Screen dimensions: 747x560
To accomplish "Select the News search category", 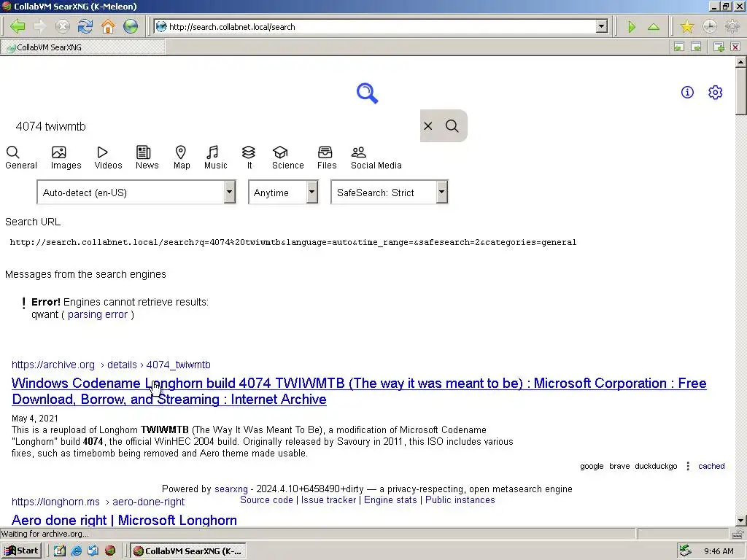I will (x=147, y=158).
